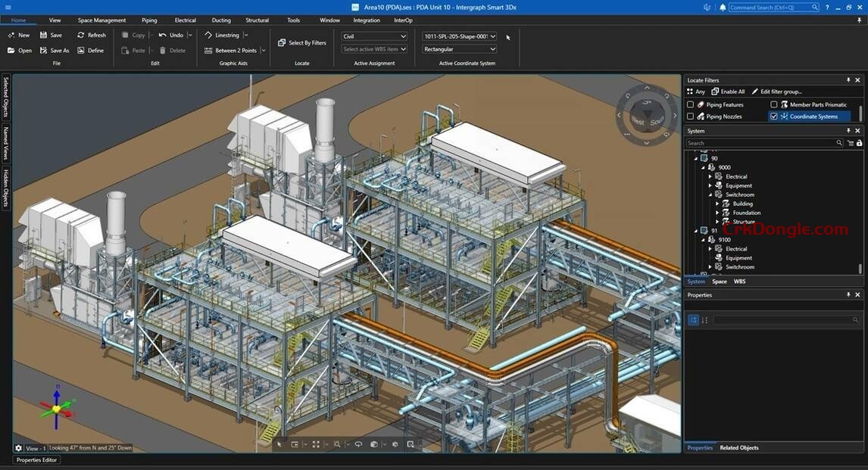Check the Member Parts Prismatic filter
This screenshot has width=868, height=470.
point(774,104)
